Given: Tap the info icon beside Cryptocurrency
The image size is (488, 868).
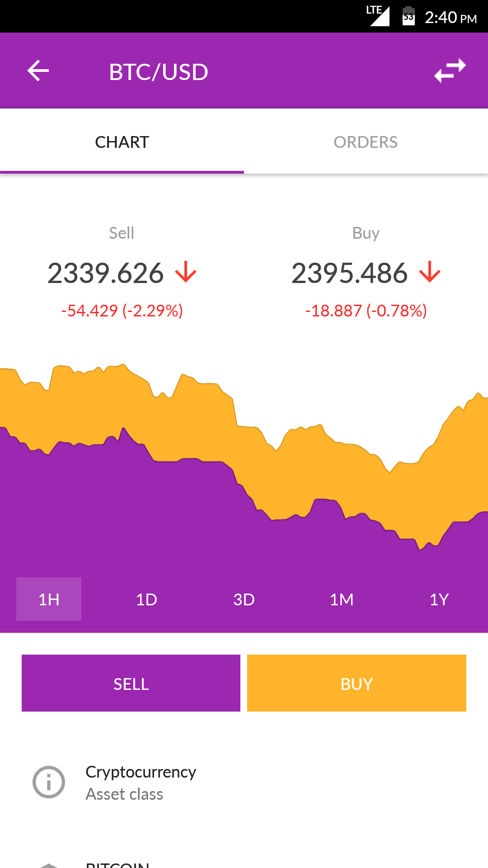Looking at the screenshot, I should (x=49, y=782).
